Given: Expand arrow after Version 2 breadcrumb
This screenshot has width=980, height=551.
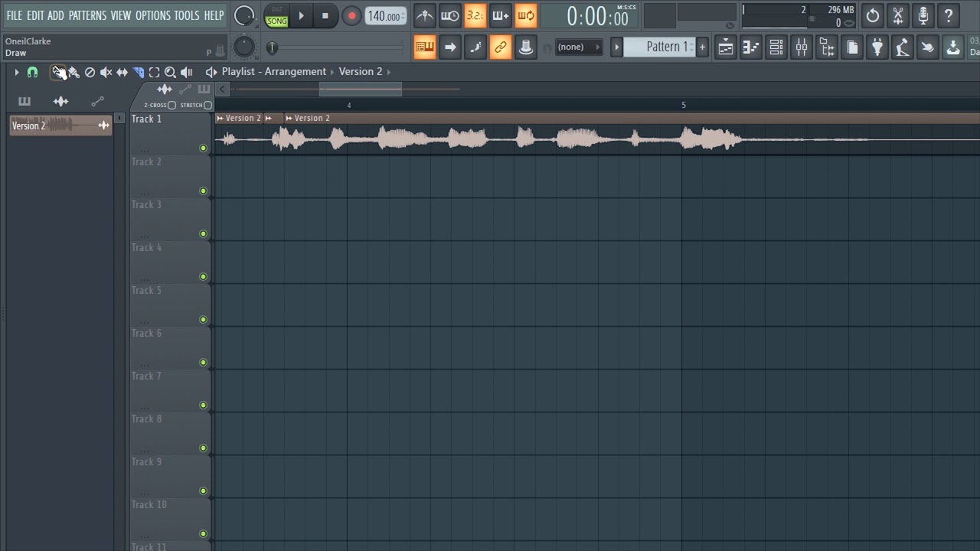Looking at the screenshot, I should (x=389, y=72).
